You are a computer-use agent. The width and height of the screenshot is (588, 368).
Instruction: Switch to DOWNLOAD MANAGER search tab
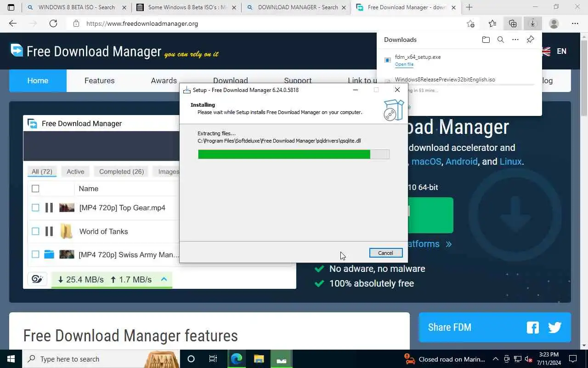pyautogui.click(x=296, y=7)
